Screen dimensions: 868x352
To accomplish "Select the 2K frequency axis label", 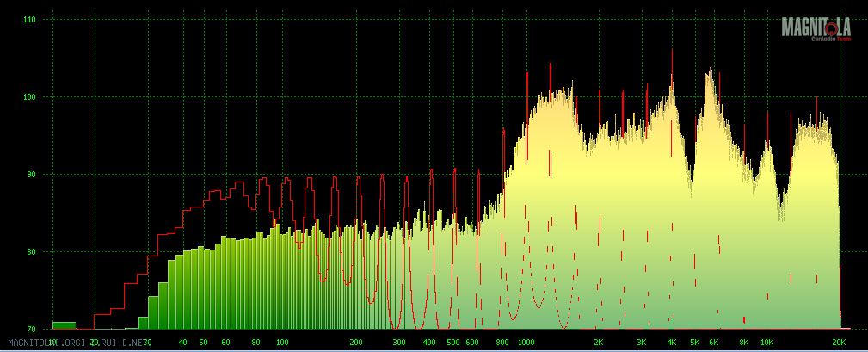I will pos(599,343).
